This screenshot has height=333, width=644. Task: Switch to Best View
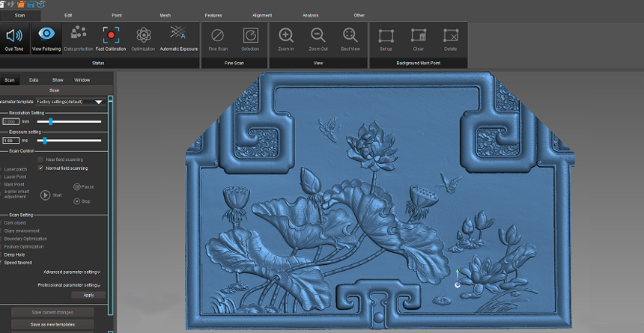point(350,35)
